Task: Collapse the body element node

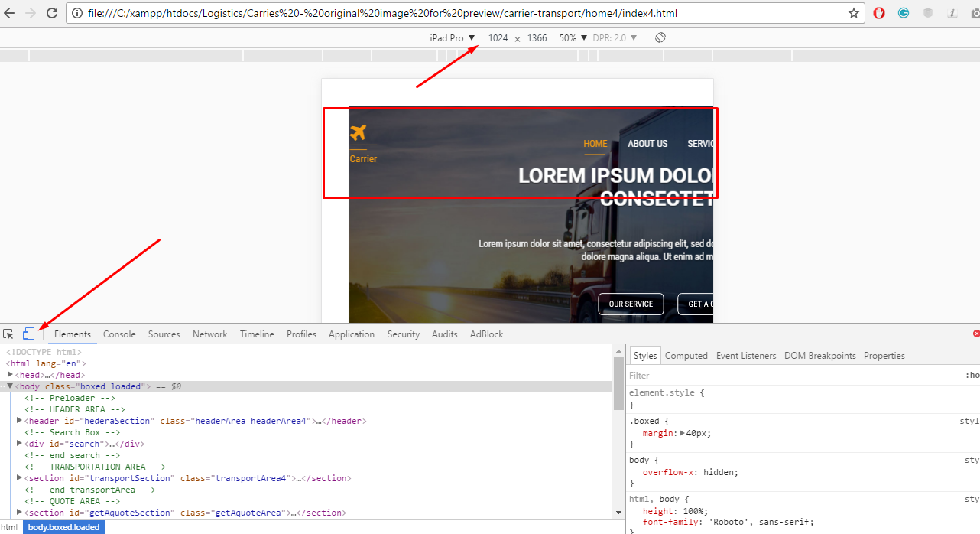Action: [x=11, y=386]
